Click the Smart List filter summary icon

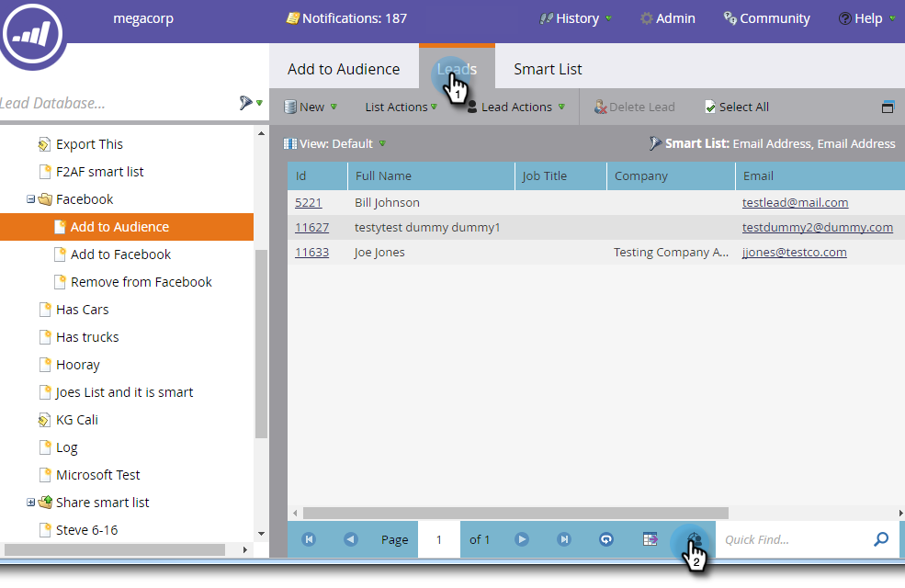point(655,143)
